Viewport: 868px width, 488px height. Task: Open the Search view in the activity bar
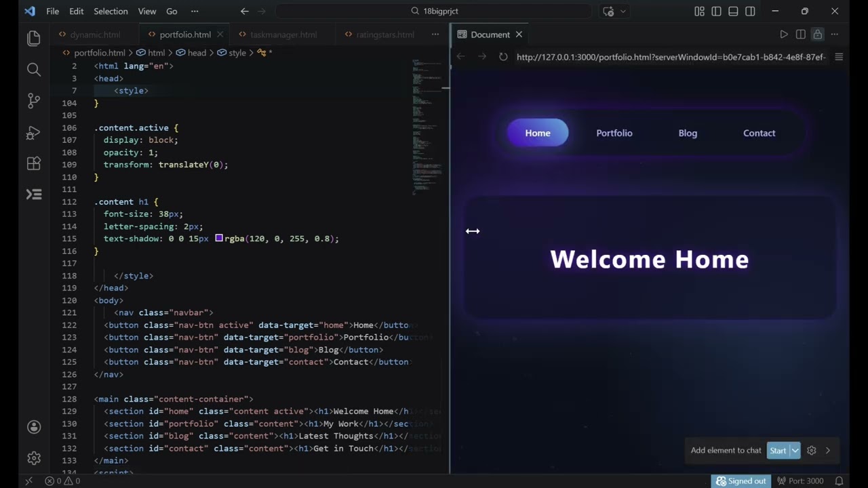click(x=34, y=69)
